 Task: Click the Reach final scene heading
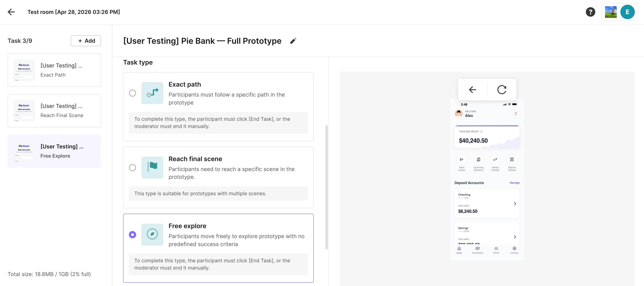pos(195,159)
